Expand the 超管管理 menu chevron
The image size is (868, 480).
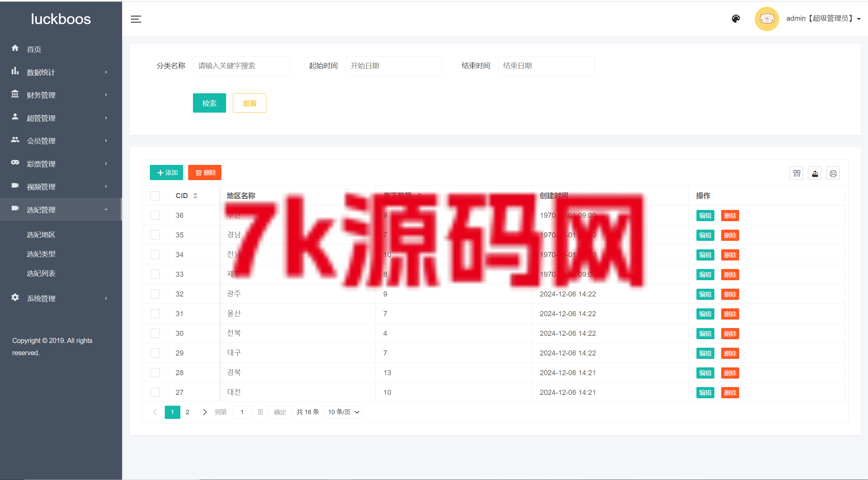pyautogui.click(x=106, y=118)
